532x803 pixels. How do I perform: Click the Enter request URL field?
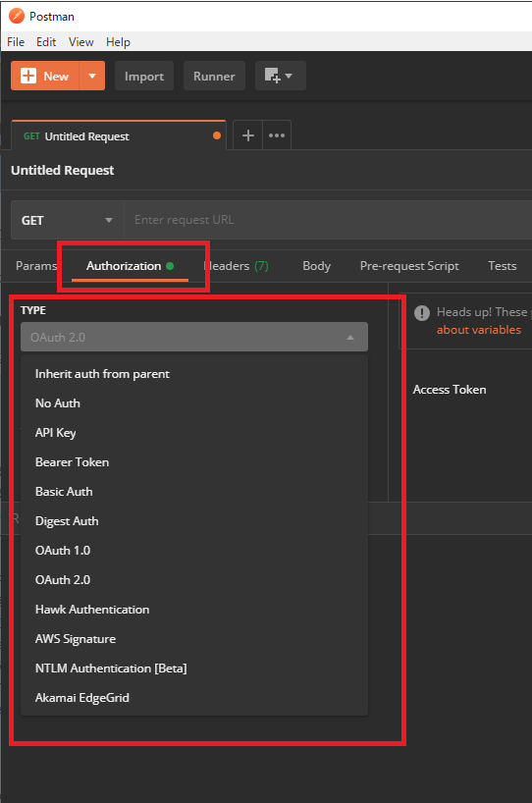click(328, 220)
